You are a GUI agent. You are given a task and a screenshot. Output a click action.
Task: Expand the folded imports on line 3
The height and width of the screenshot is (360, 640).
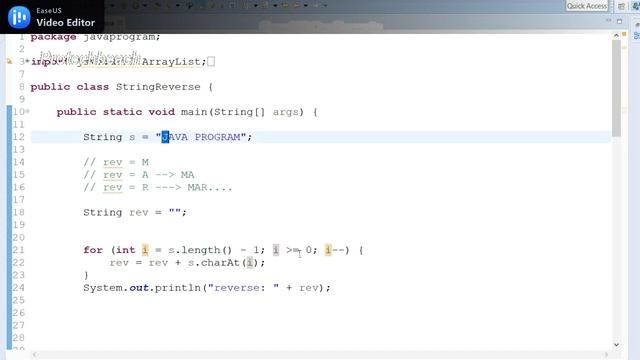(27, 62)
